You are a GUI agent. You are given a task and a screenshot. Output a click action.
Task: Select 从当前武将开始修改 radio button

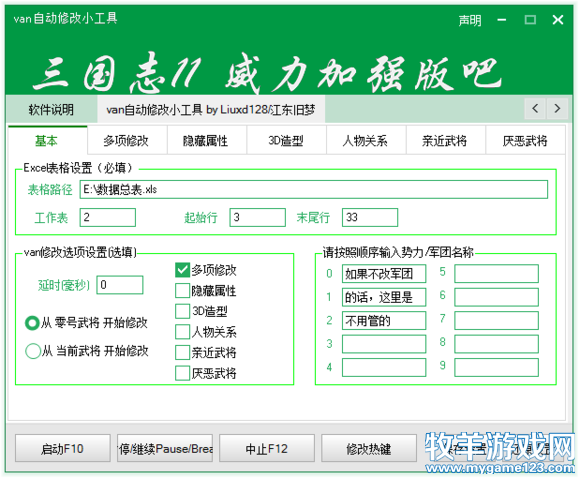coord(87,351)
